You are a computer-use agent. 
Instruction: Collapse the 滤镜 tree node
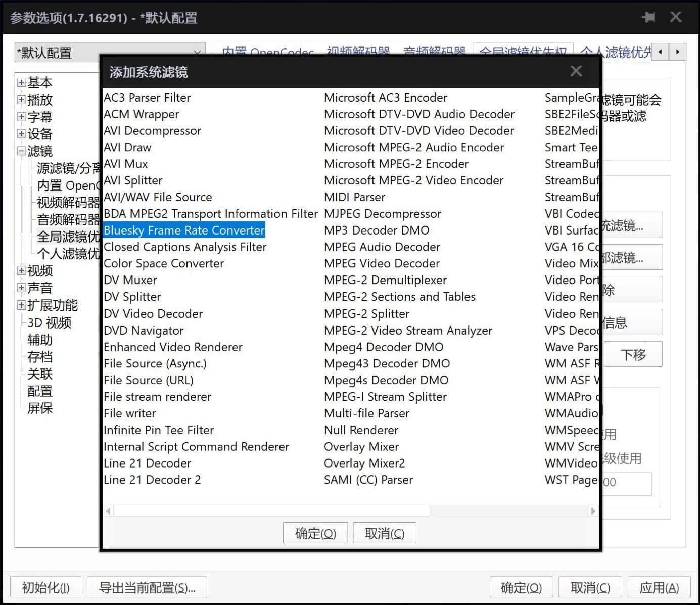(21, 151)
